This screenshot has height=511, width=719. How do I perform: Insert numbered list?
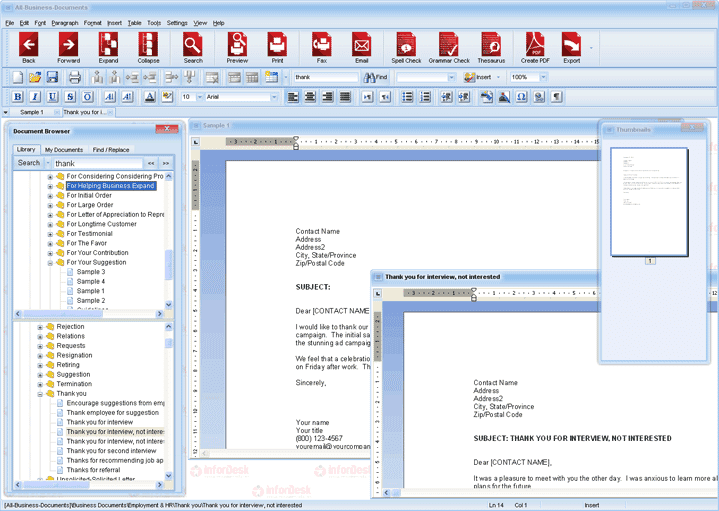tap(425, 97)
